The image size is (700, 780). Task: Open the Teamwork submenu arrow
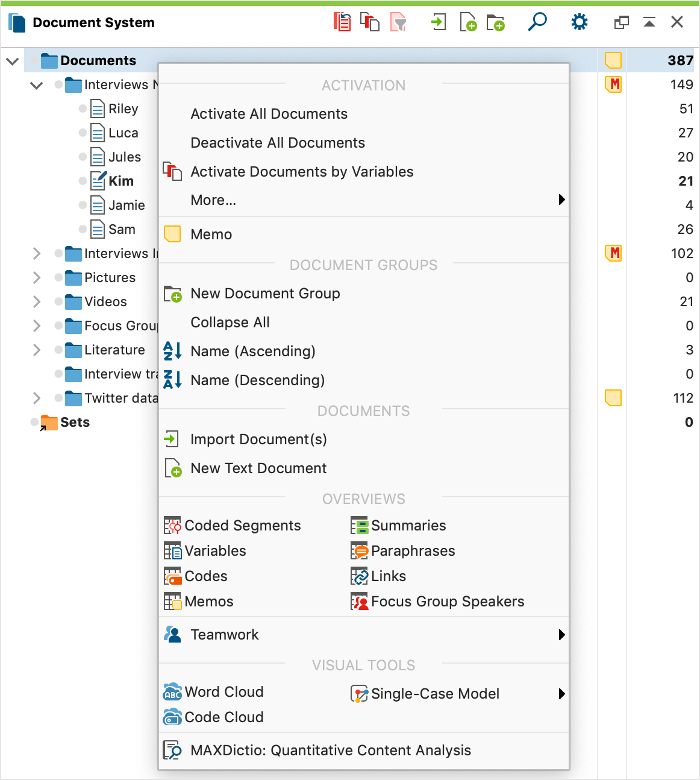[x=561, y=635]
